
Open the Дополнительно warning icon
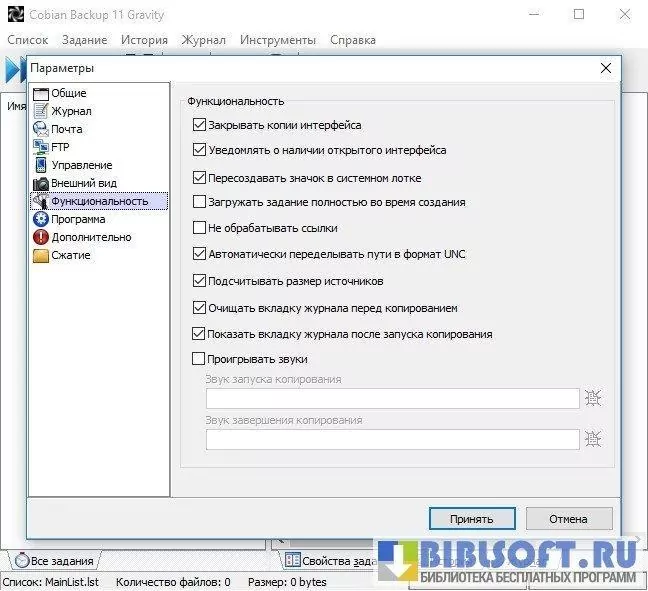[x=41, y=237]
